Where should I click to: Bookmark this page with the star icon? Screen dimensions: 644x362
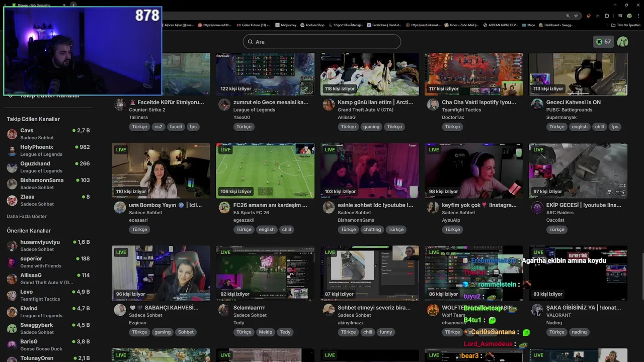[x=576, y=16]
